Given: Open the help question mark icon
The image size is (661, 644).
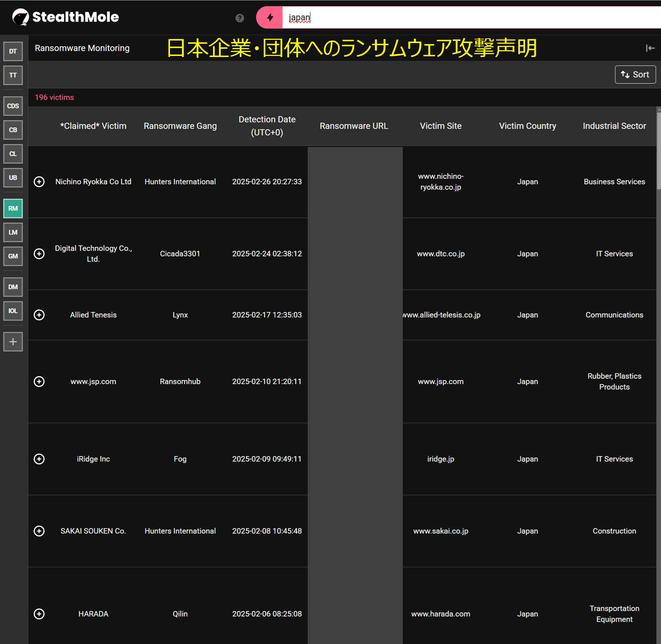Looking at the screenshot, I should click(240, 18).
